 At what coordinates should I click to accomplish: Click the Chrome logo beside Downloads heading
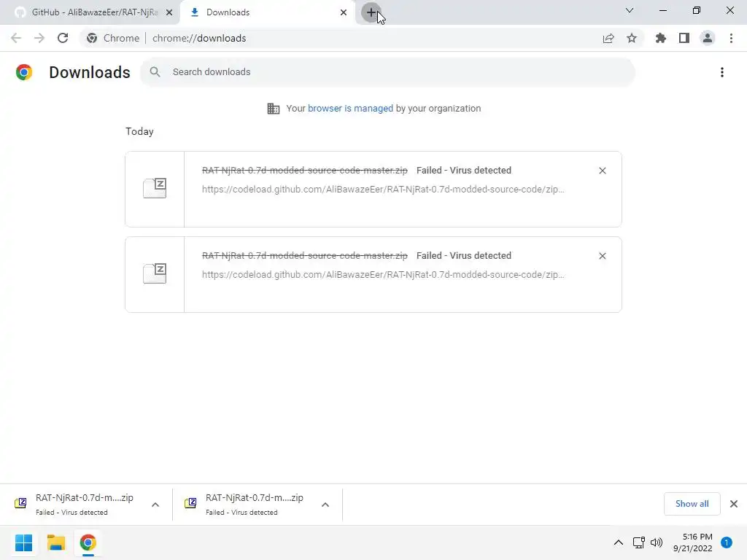24,72
